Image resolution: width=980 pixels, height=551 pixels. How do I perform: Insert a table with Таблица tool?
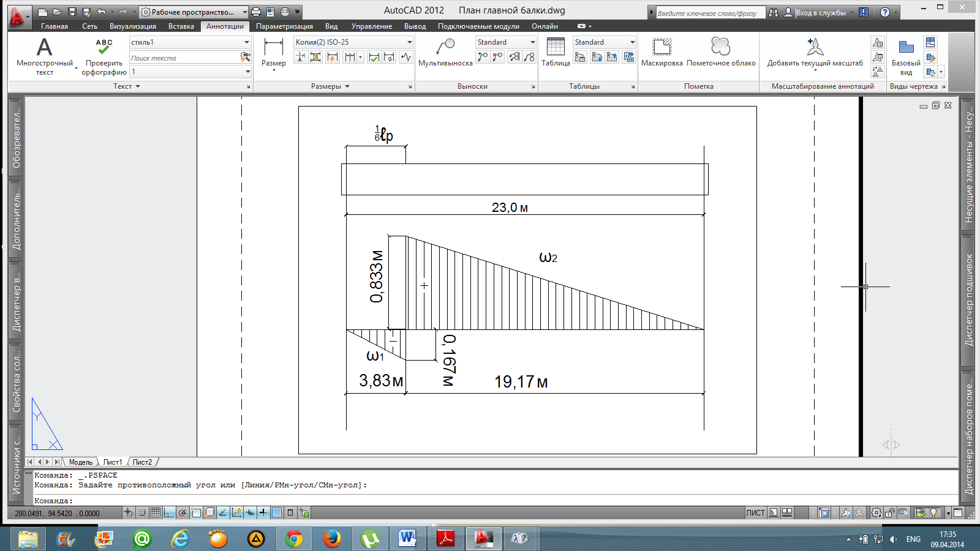tap(556, 52)
